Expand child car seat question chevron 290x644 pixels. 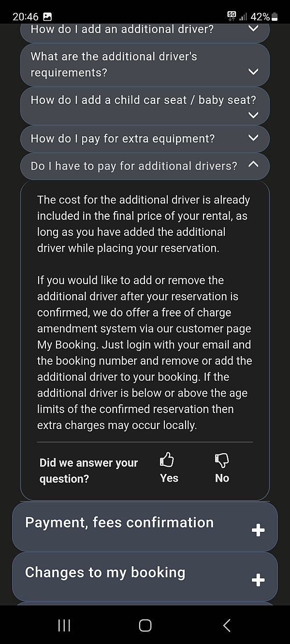click(x=253, y=115)
